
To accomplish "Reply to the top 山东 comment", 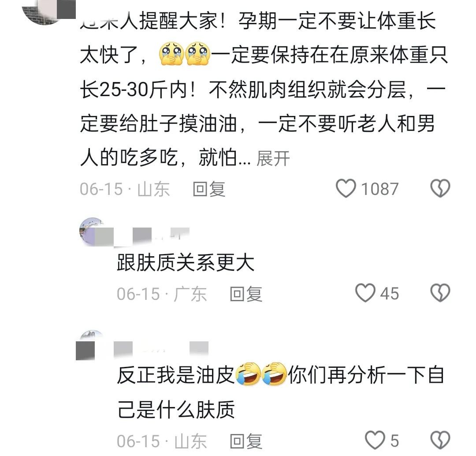I will click(209, 189).
